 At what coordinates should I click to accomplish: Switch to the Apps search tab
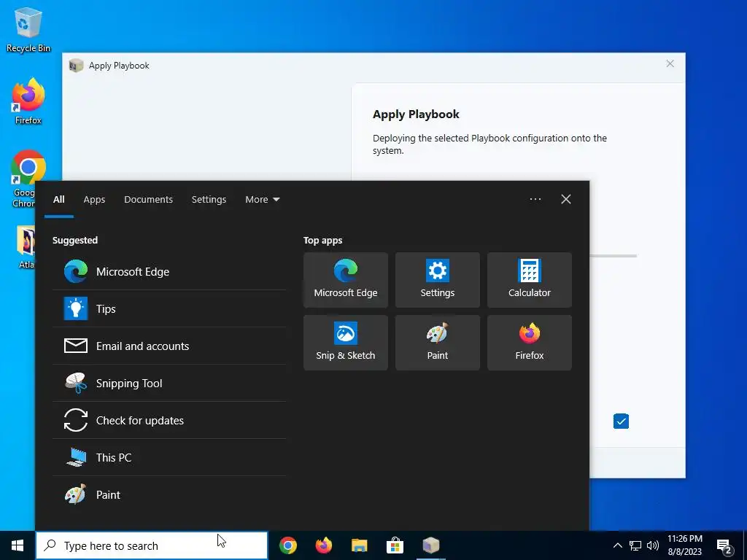pyautogui.click(x=94, y=200)
